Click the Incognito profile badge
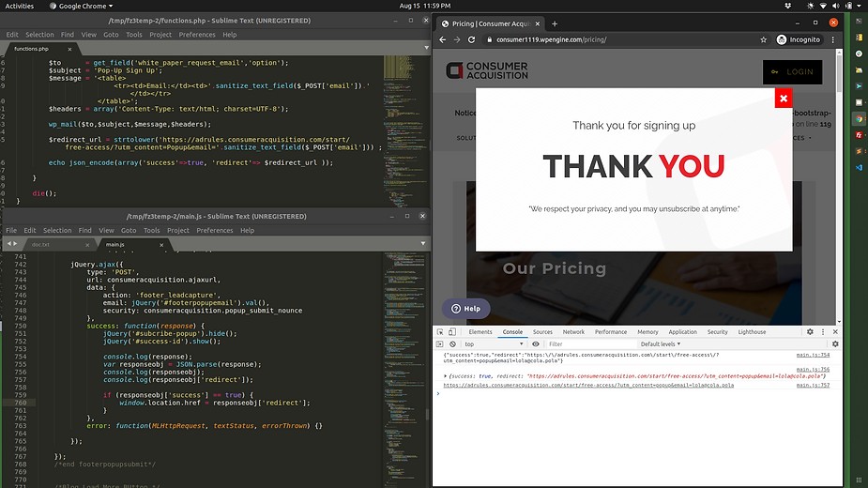 pos(799,39)
